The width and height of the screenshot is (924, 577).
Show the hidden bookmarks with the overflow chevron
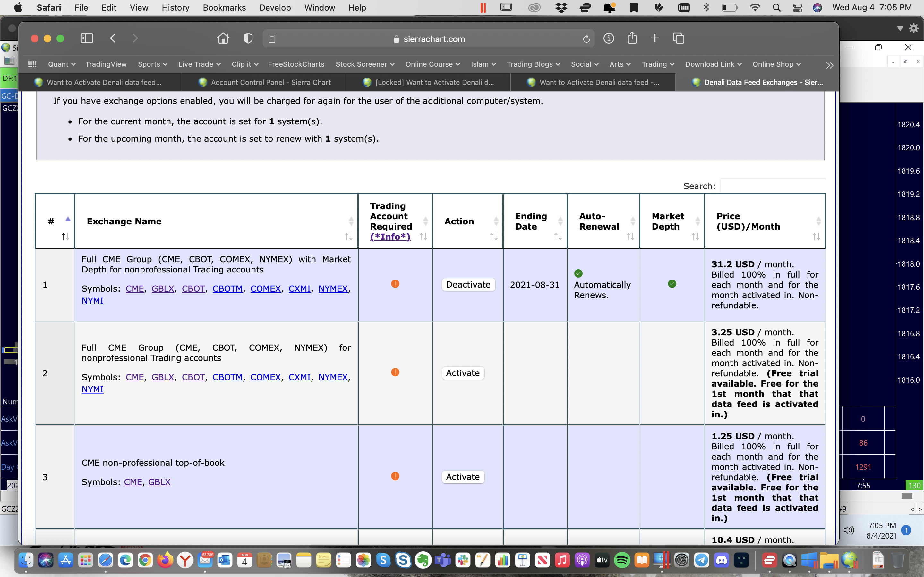point(829,65)
